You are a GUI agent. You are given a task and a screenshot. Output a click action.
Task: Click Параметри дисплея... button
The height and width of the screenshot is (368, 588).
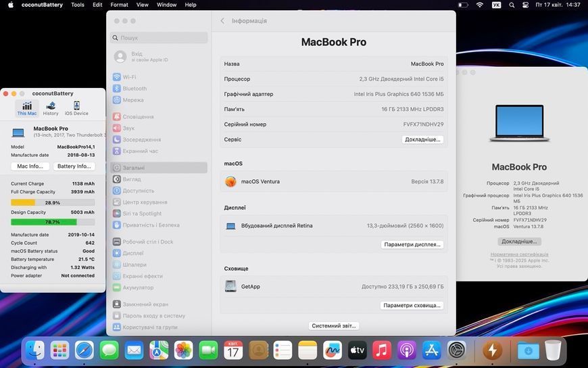coord(412,244)
